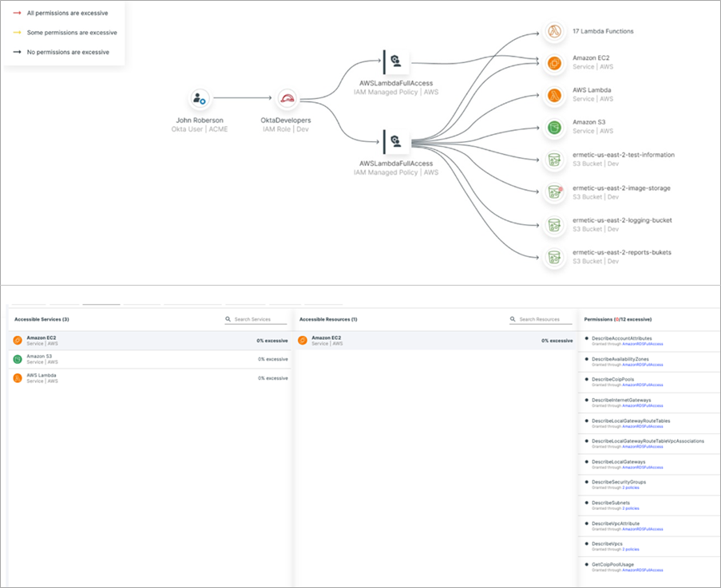Open AmazonRDSFullAccess link under DescribeAvailabilityZones
The width and height of the screenshot is (721, 588).
click(x=643, y=365)
